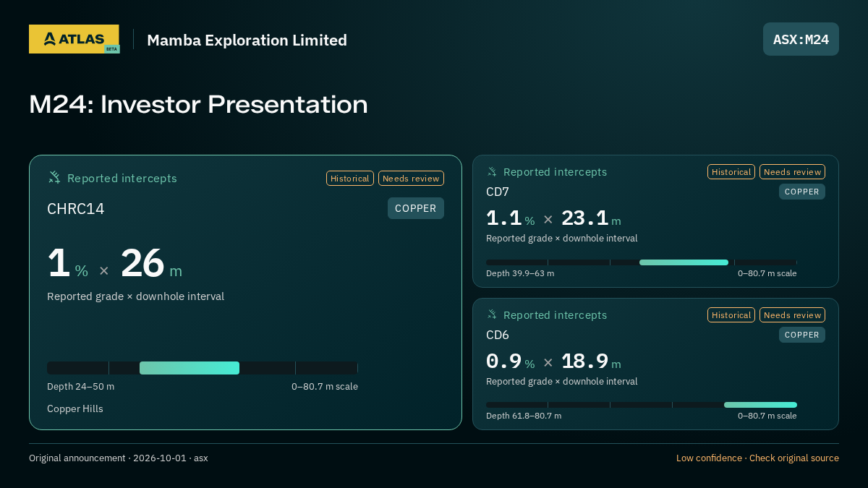Click the M24: Investor Presentation title
The width and height of the screenshot is (868, 488).
pyautogui.click(x=199, y=104)
